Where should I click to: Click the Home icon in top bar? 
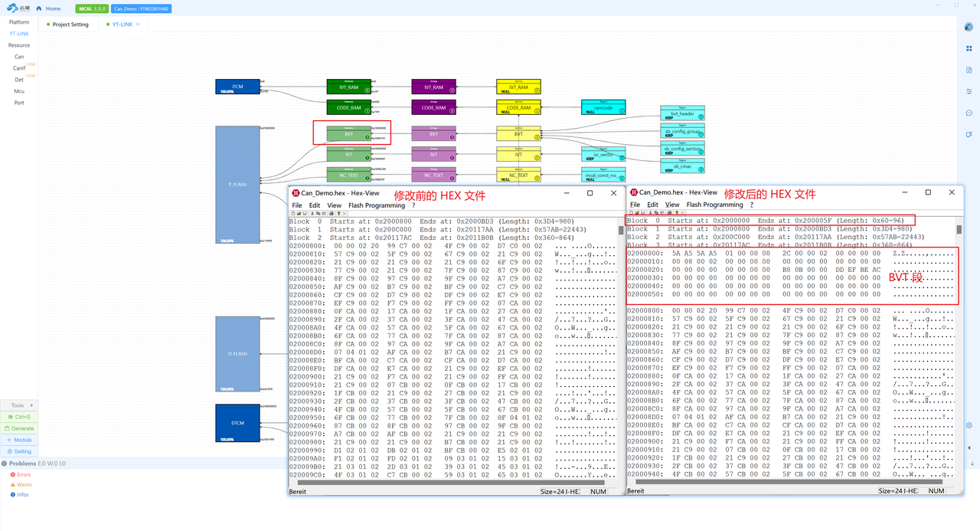39,8
